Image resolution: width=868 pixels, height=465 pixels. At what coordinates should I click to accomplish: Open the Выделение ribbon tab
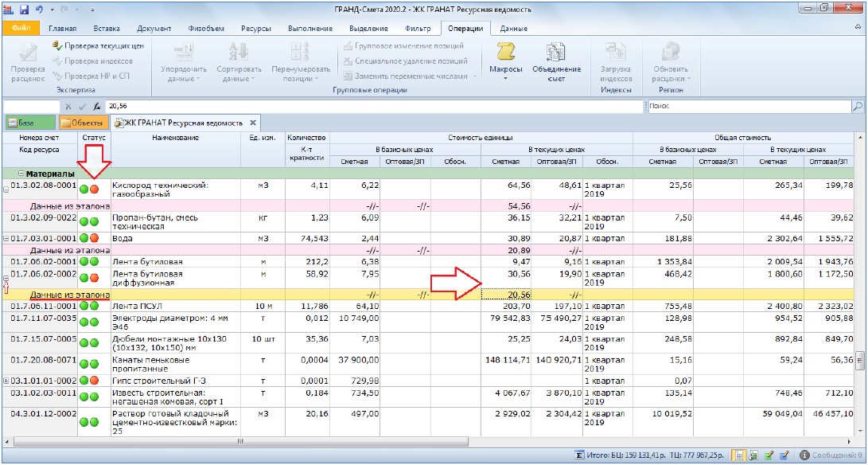(x=368, y=29)
